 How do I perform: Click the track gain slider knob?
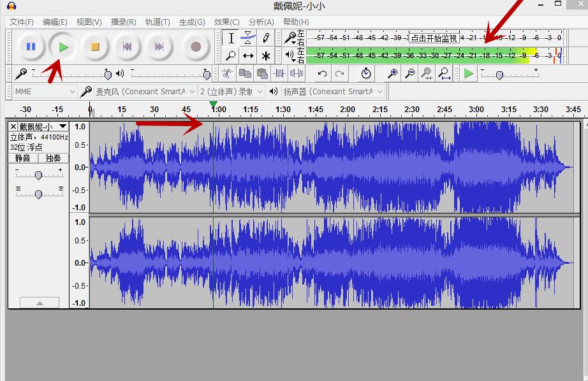39,175
